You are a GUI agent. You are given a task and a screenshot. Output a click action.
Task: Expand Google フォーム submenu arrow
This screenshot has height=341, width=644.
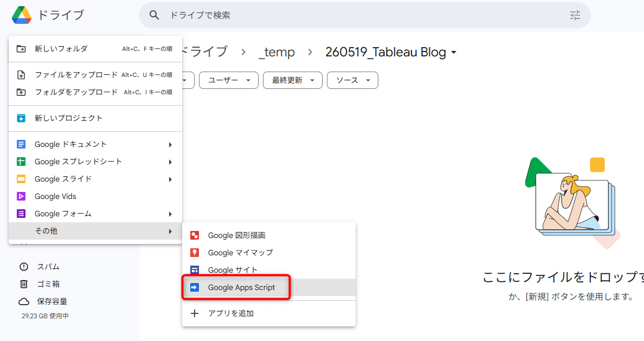coord(170,214)
